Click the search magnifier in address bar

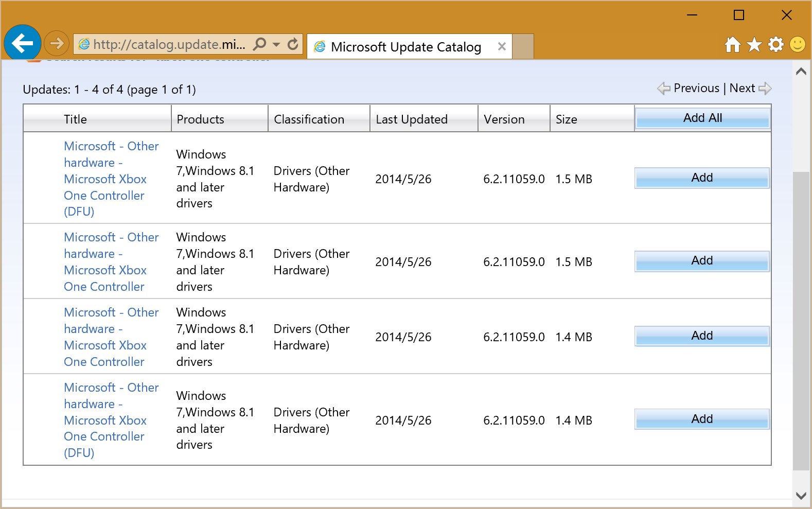click(260, 44)
